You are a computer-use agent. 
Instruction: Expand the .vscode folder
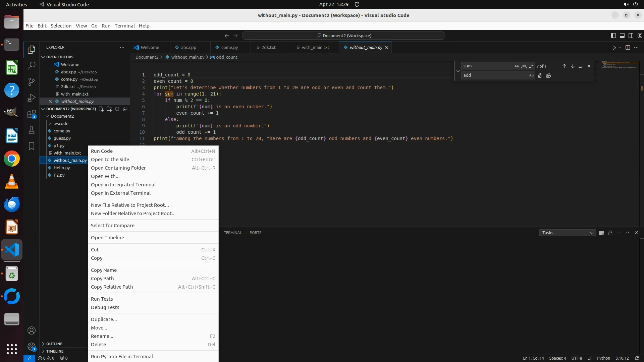[61, 123]
